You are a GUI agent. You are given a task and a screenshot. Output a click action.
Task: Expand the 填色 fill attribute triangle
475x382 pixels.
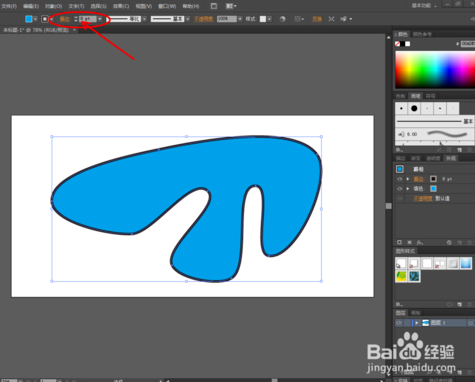click(408, 189)
